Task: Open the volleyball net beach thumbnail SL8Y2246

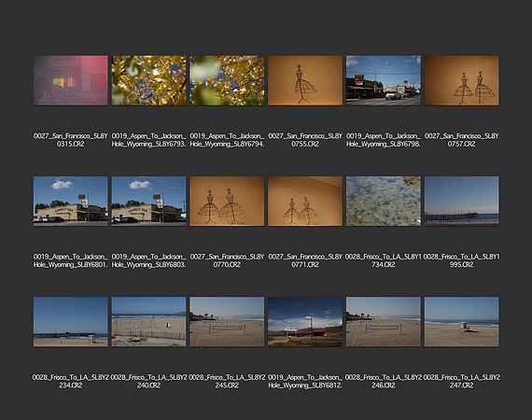Action: click(384, 322)
